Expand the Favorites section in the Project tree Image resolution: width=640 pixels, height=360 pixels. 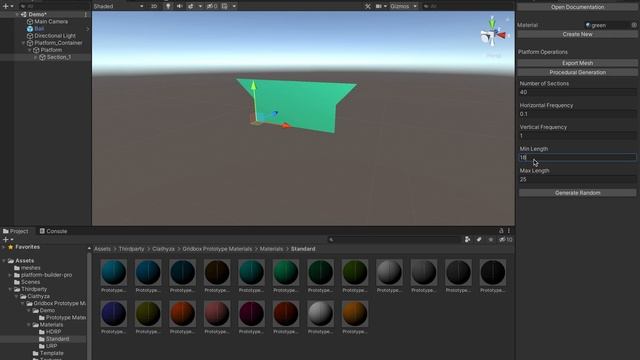pyautogui.click(x=3, y=247)
